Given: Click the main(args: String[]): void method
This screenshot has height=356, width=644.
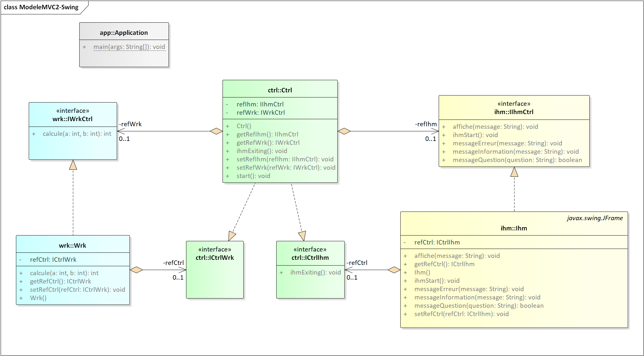Looking at the screenshot, I should [129, 47].
